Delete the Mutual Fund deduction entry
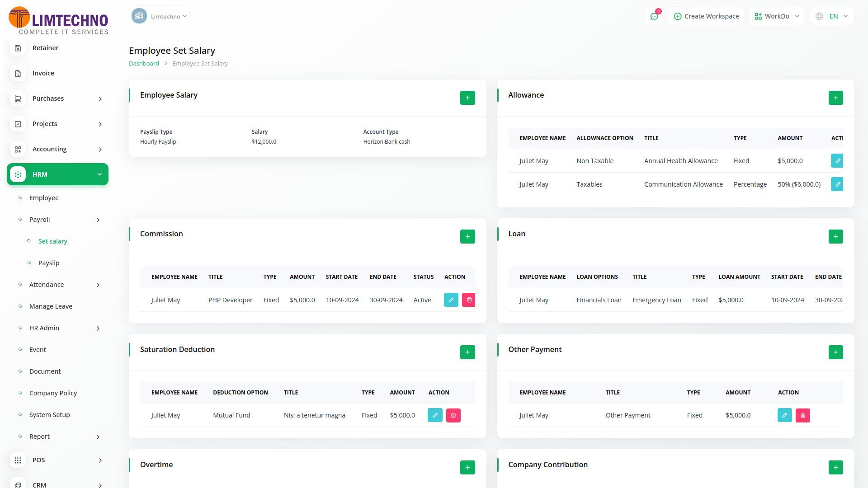Viewport: 868px width, 488px height. pyautogui.click(x=453, y=416)
